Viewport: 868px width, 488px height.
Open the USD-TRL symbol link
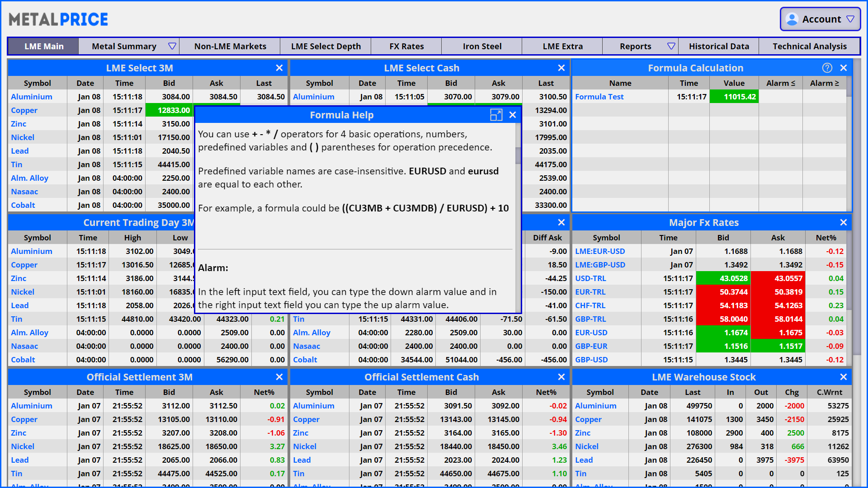(x=590, y=278)
